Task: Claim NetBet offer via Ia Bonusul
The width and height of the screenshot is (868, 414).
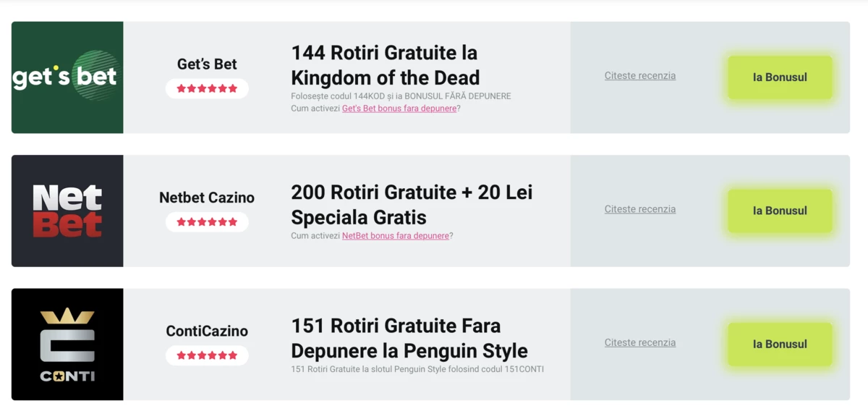Action: (780, 211)
